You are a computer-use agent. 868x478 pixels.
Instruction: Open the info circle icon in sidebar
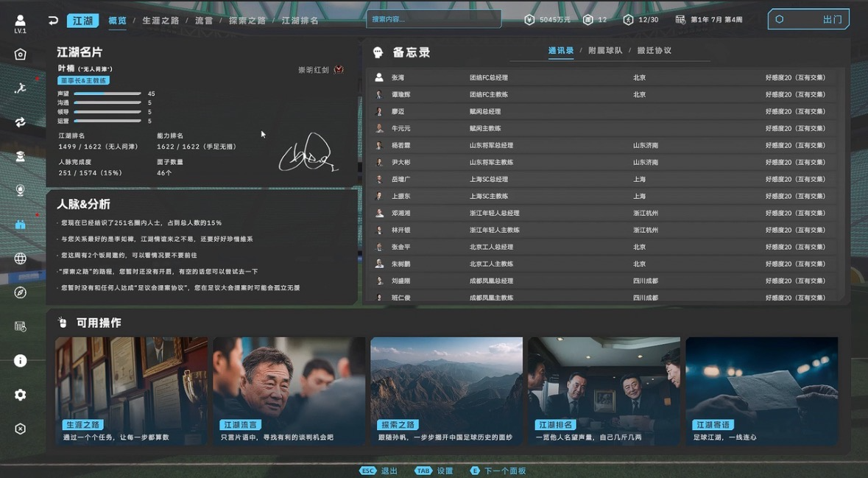click(20, 361)
